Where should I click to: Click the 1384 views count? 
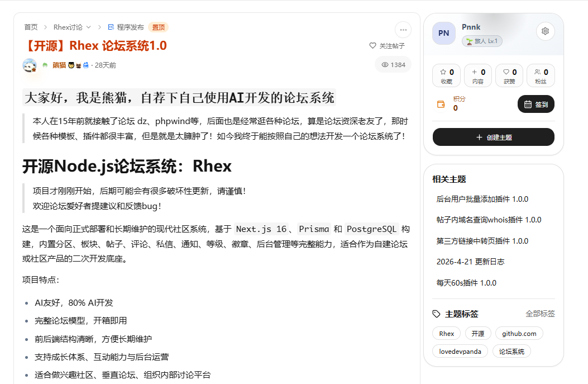coord(398,65)
